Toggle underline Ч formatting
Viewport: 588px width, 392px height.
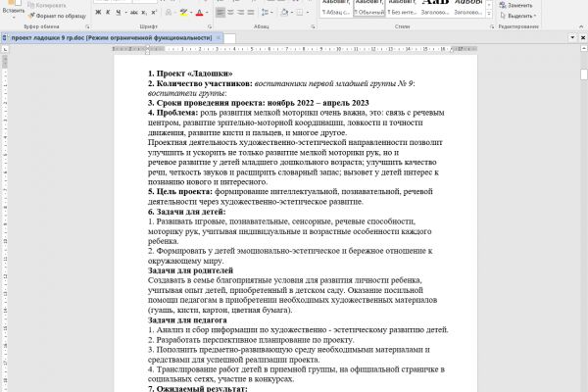119,13
